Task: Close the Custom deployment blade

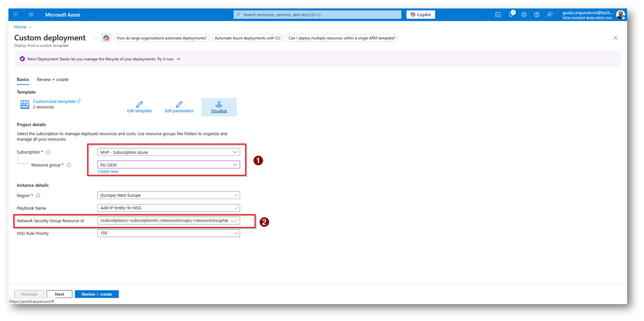Action: click(x=615, y=38)
